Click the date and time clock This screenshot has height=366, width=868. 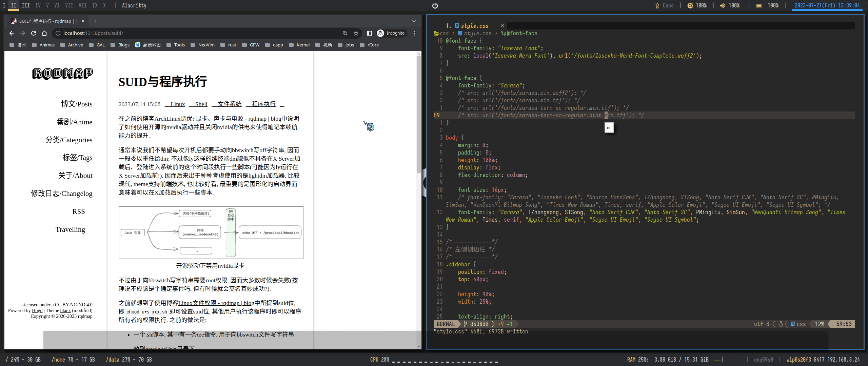point(827,5)
